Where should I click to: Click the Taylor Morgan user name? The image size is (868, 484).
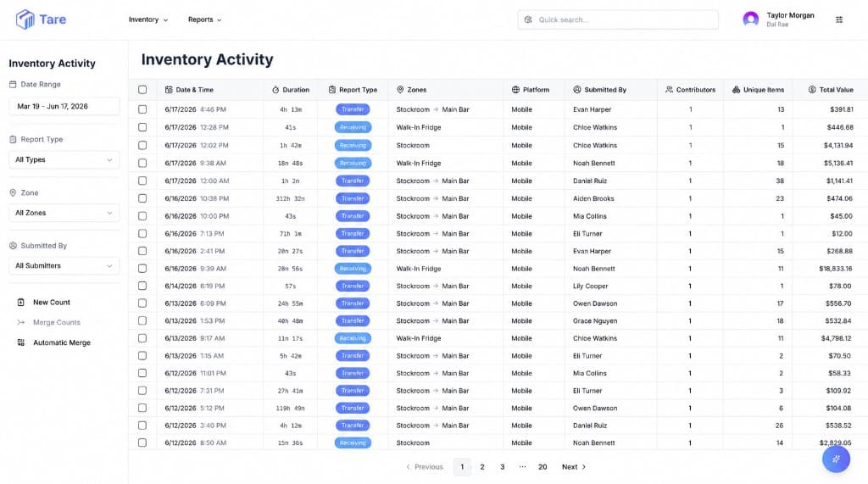pos(790,15)
